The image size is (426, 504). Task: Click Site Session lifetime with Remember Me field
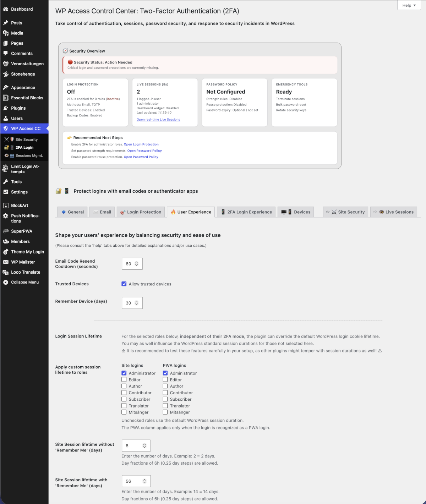[133, 481]
